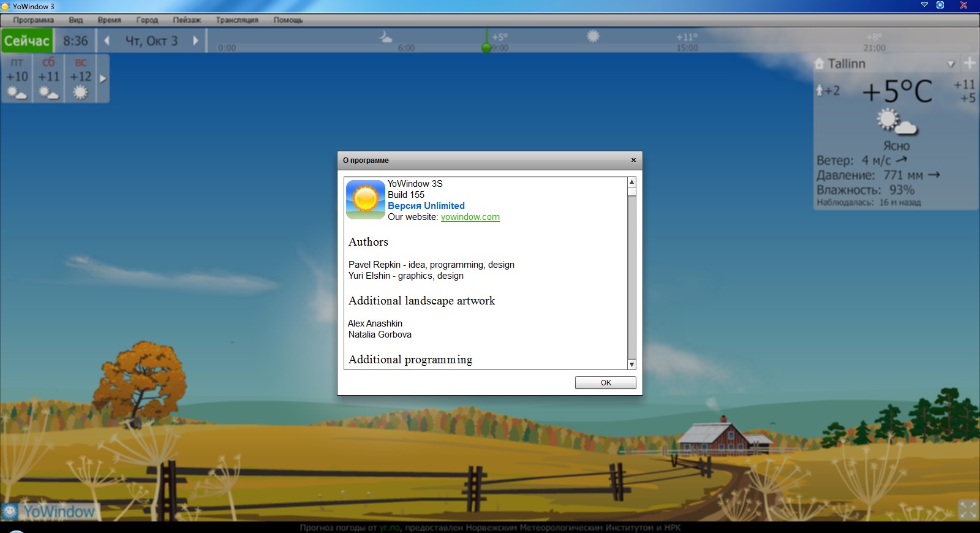Select Saturday forecast СБ +11

(49, 78)
